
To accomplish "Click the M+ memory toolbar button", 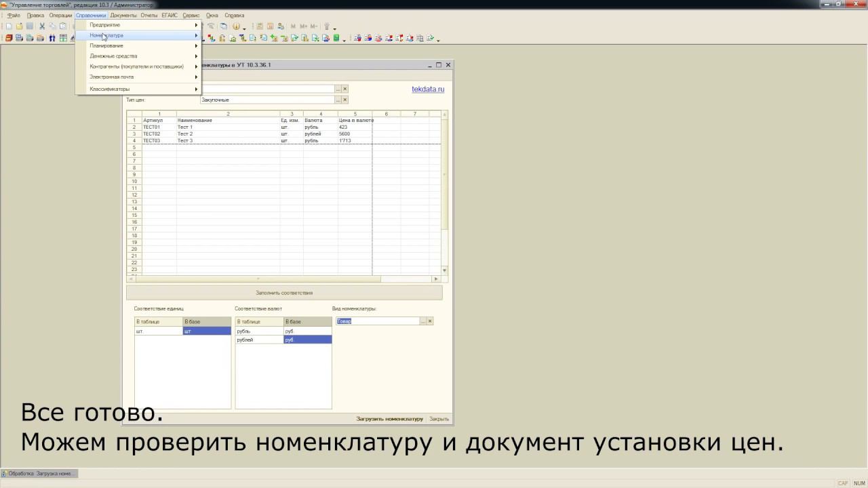I will click(x=303, y=26).
